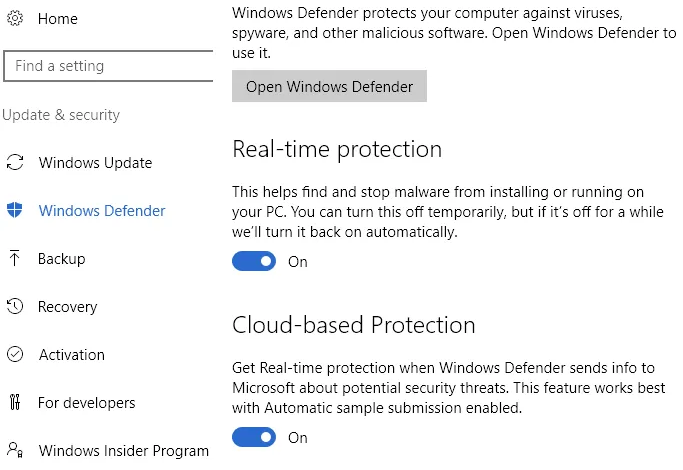Select the Windows Defender sidebar label
Screen dimensions: 683x470
coord(102,211)
